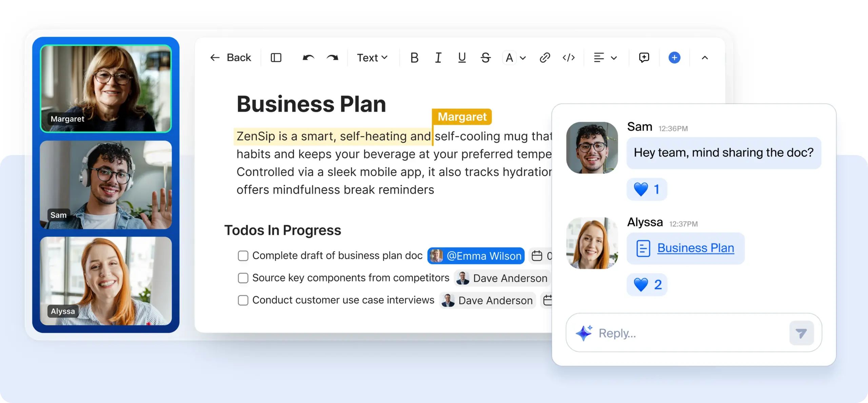Screen dimensions: 868x403
Task: Go Back from the document
Action: (231, 58)
